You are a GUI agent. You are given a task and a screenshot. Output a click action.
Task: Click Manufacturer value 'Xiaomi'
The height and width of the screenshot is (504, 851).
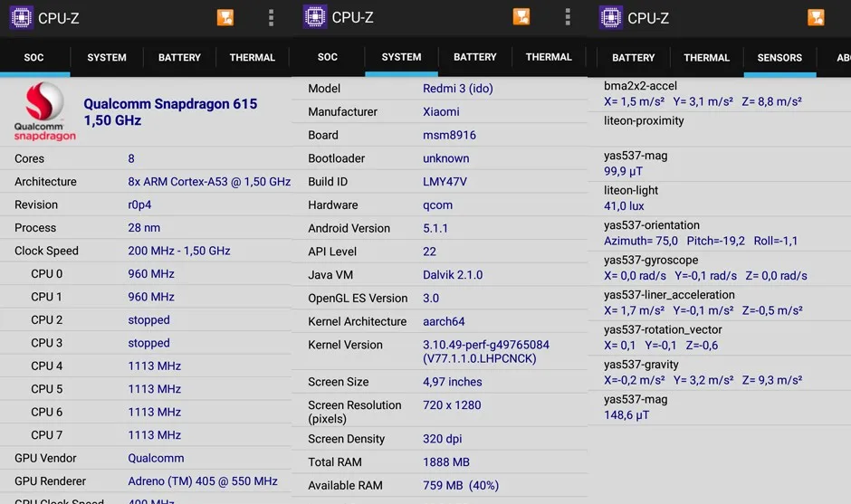pos(441,112)
